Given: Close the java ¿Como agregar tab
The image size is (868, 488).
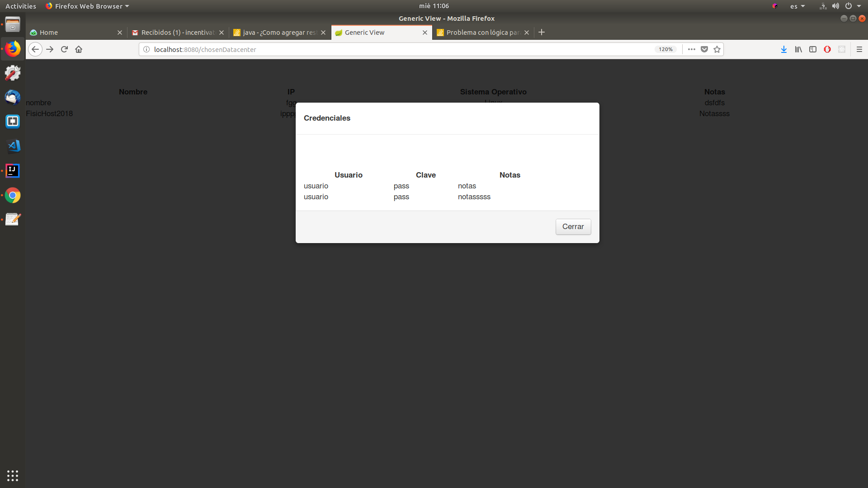Looking at the screenshot, I should click(x=323, y=33).
